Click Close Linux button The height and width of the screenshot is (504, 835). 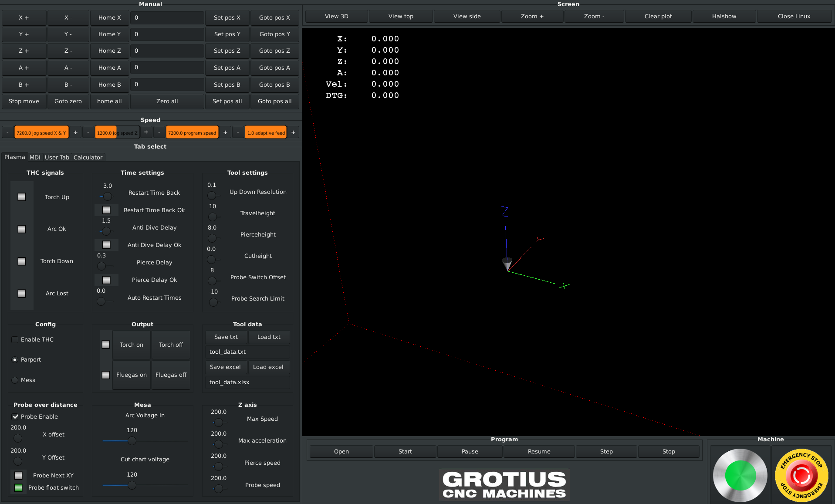point(794,17)
